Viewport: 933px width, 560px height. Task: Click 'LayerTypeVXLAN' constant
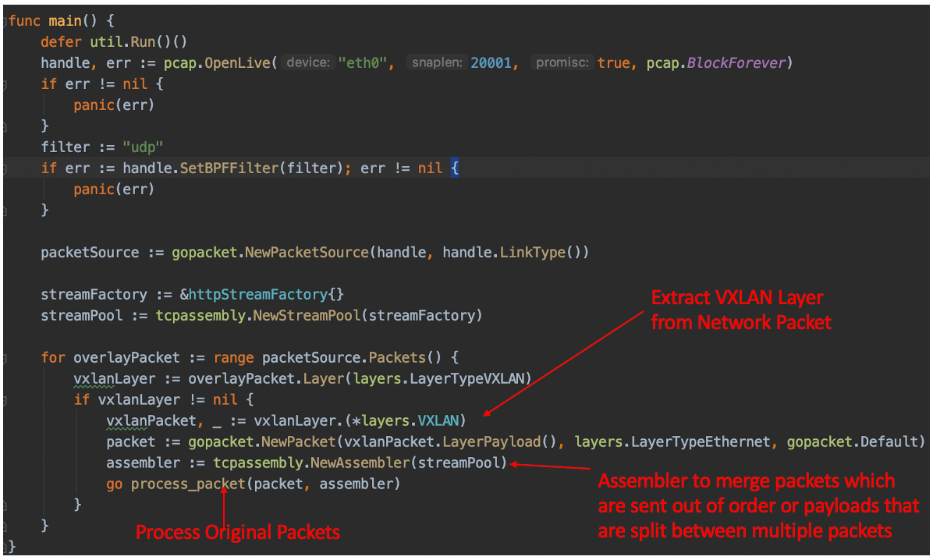(x=467, y=379)
